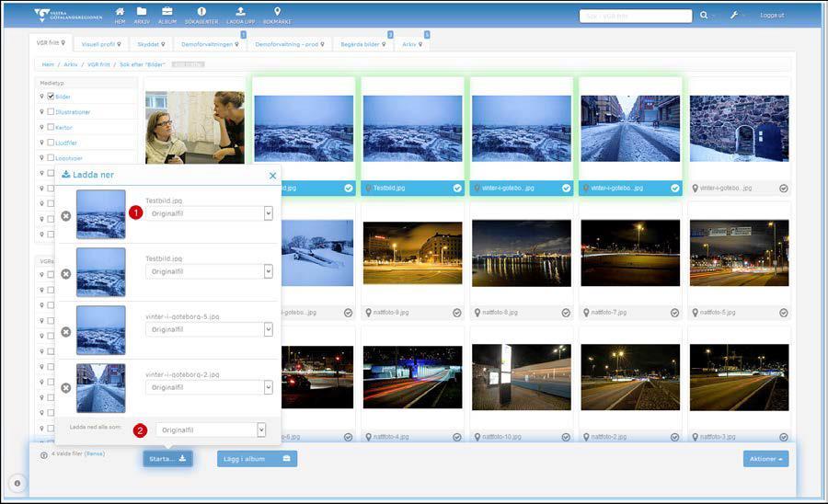The image size is (828, 504).
Task: Switch to the VGR fritt tab
Action: pyautogui.click(x=51, y=42)
